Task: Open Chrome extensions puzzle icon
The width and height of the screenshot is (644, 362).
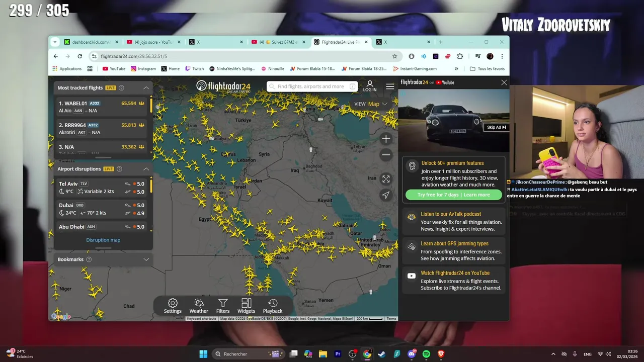Action: pos(460,56)
